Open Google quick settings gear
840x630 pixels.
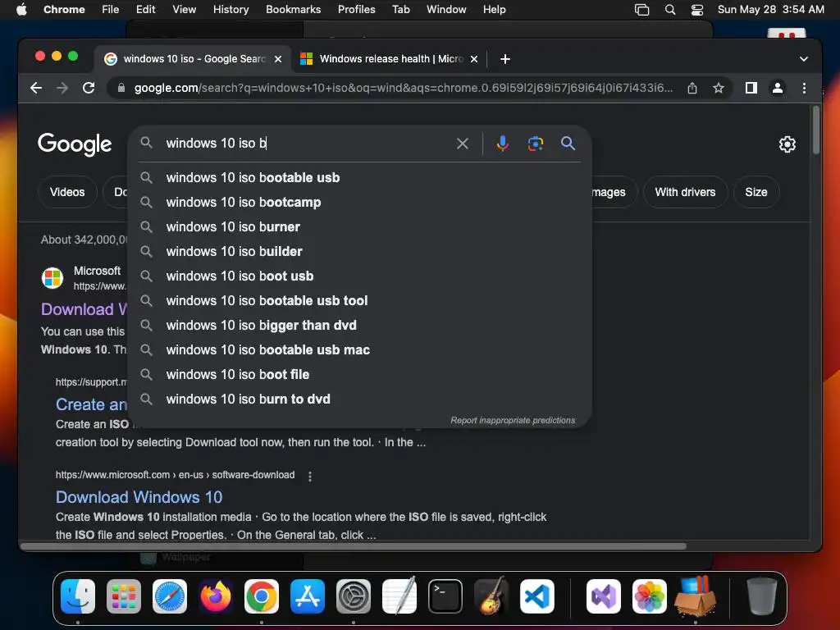pos(787,144)
